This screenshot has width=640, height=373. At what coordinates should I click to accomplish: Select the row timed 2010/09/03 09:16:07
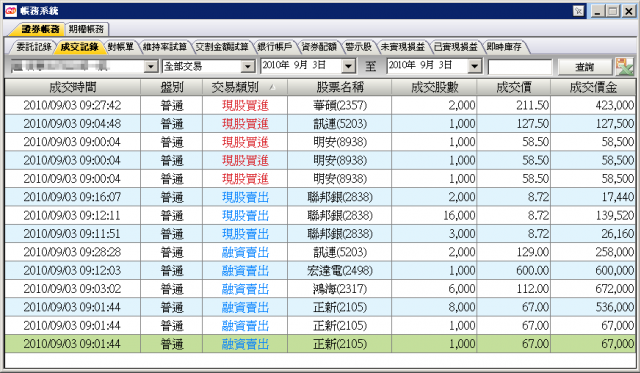[x=320, y=197]
